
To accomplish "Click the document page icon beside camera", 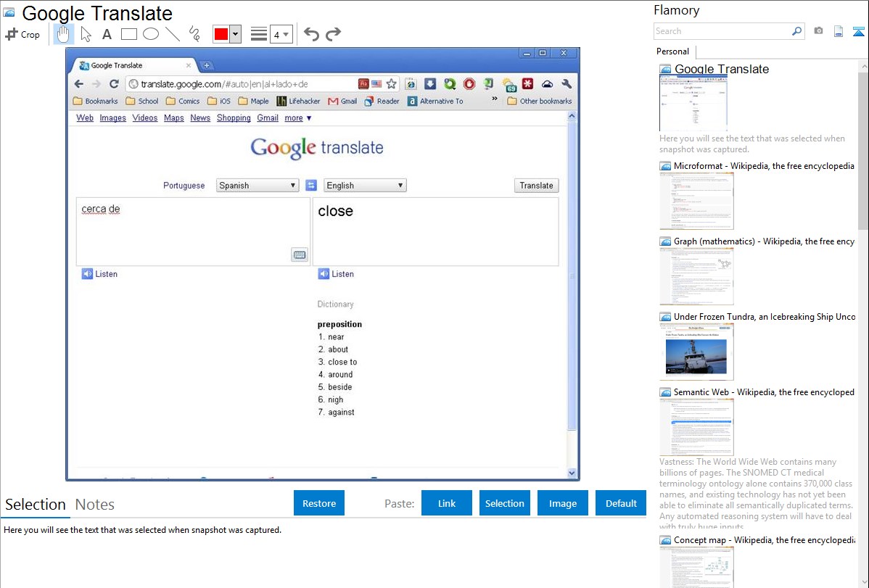I will click(x=839, y=31).
